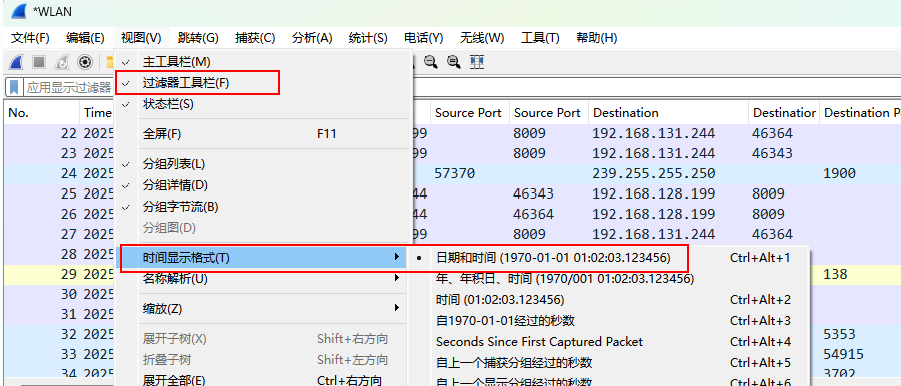Open 工具(T) menu

(x=540, y=38)
